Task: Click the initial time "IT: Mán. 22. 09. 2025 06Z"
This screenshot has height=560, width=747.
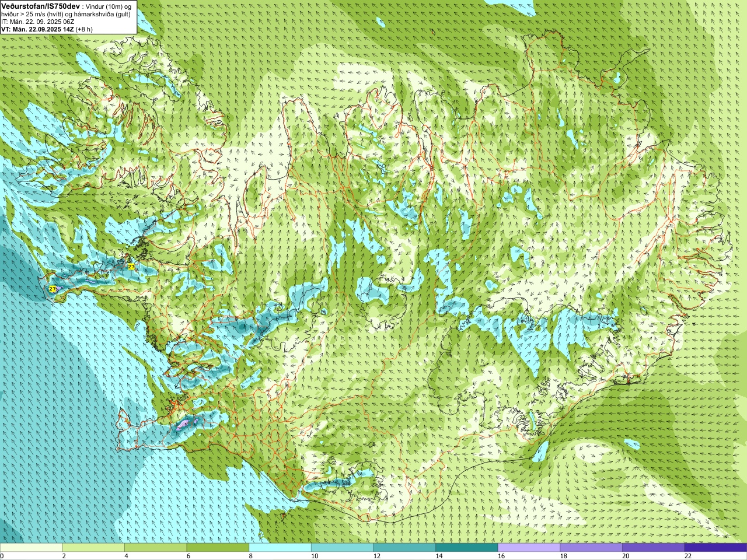Action: pos(38,22)
